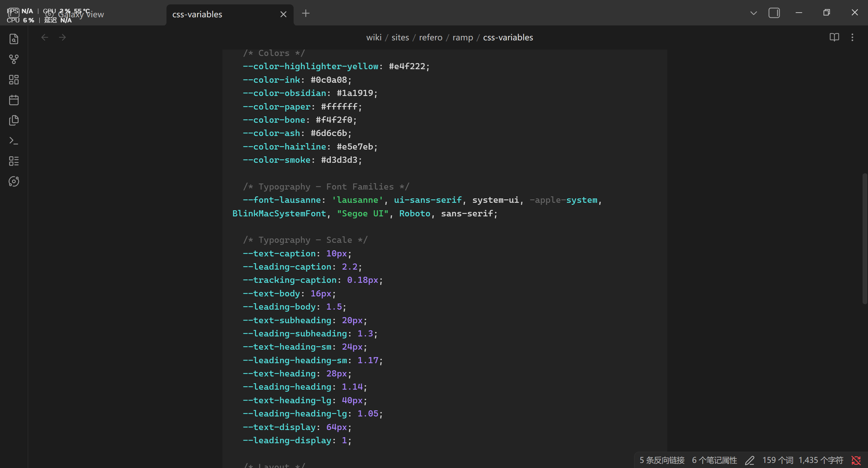The width and height of the screenshot is (868, 468).
Task: Click the --leading-heading 1.14 line
Action: coord(305,387)
